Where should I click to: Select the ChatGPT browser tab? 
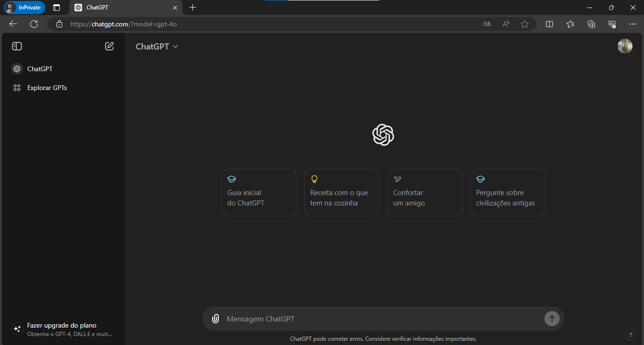126,8
